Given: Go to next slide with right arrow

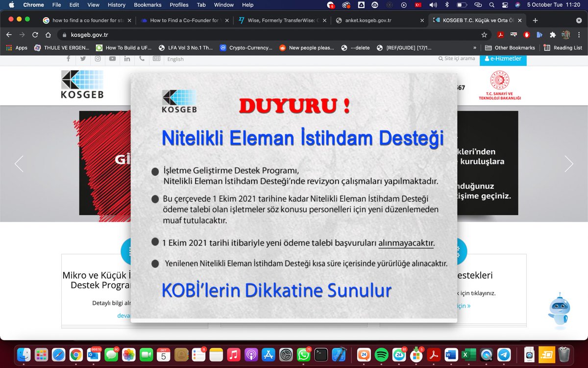Looking at the screenshot, I should tap(569, 163).
